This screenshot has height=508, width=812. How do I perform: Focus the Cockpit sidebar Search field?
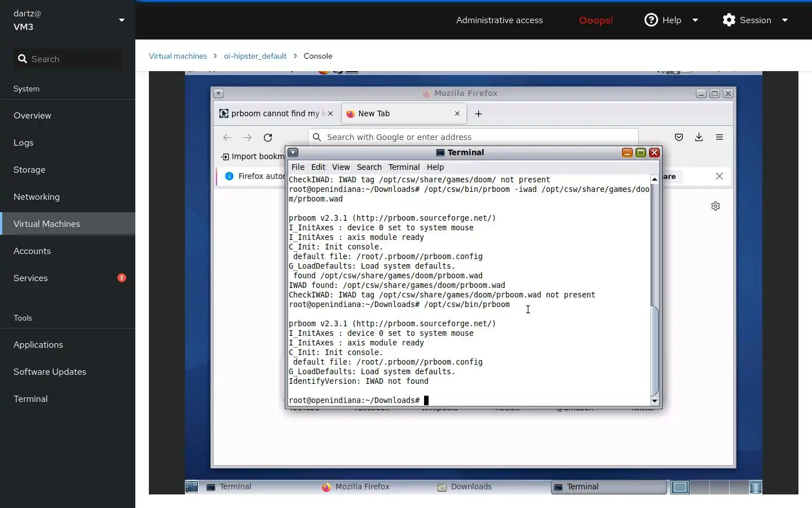click(68, 59)
